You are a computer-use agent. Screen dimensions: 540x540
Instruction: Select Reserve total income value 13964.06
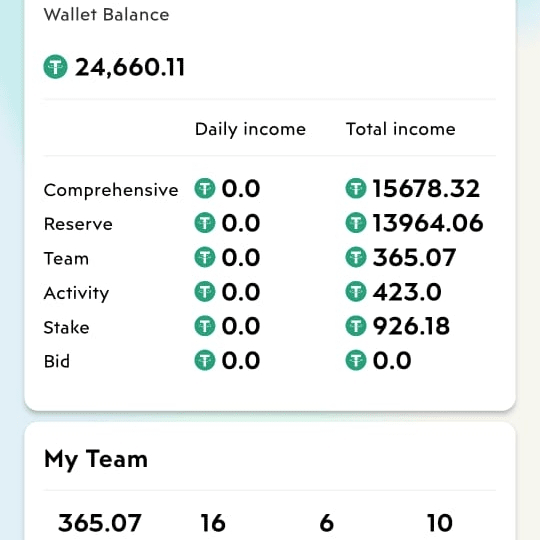point(428,223)
